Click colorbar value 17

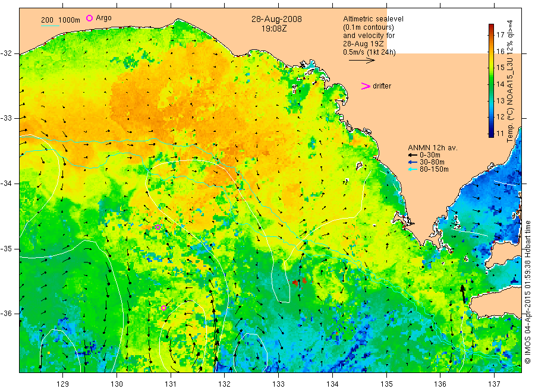pos(500,35)
